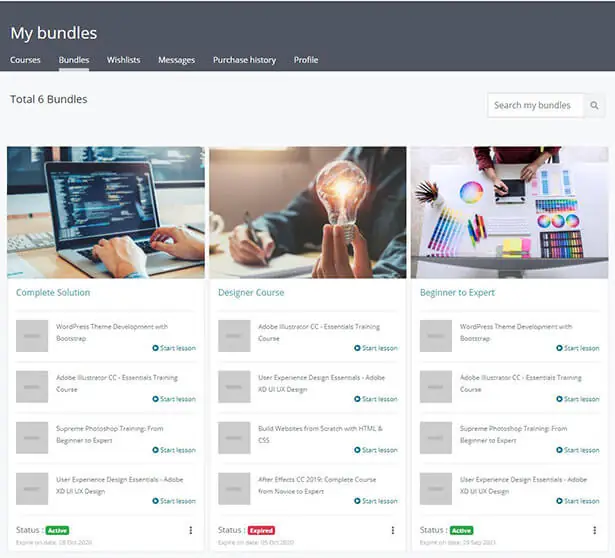This screenshot has height=558, width=615.
Task: Start lesson for Build Websites from Scratch
Action: pyautogui.click(x=376, y=450)
